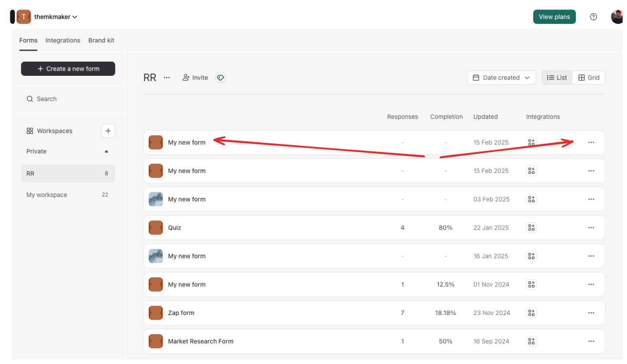The image size is (627, 364).
Task: Switch to Grid view
Action: coord(589,78)
